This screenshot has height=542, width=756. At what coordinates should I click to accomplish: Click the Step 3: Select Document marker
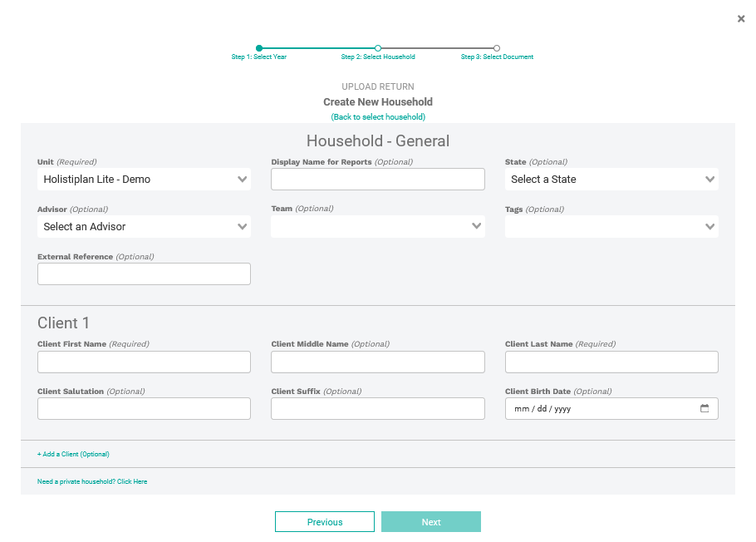[497, 48]
